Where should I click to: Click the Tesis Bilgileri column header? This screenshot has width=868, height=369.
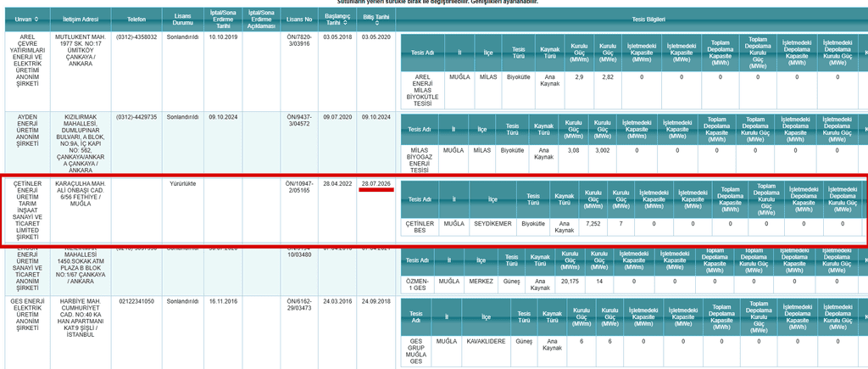click(648, 20)
